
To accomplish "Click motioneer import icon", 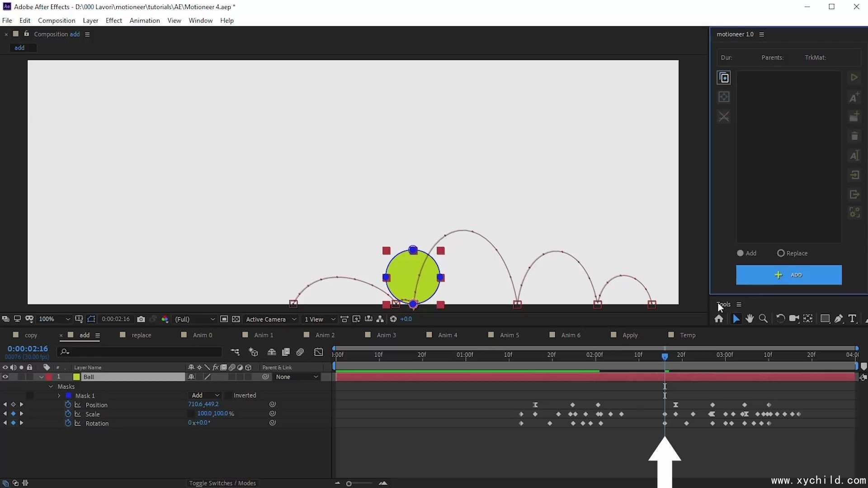I will pos(854,175).
